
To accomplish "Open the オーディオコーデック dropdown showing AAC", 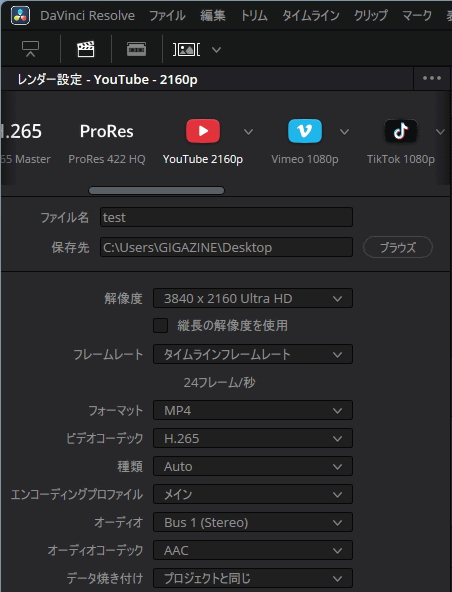I will click(x=253, y=550).
